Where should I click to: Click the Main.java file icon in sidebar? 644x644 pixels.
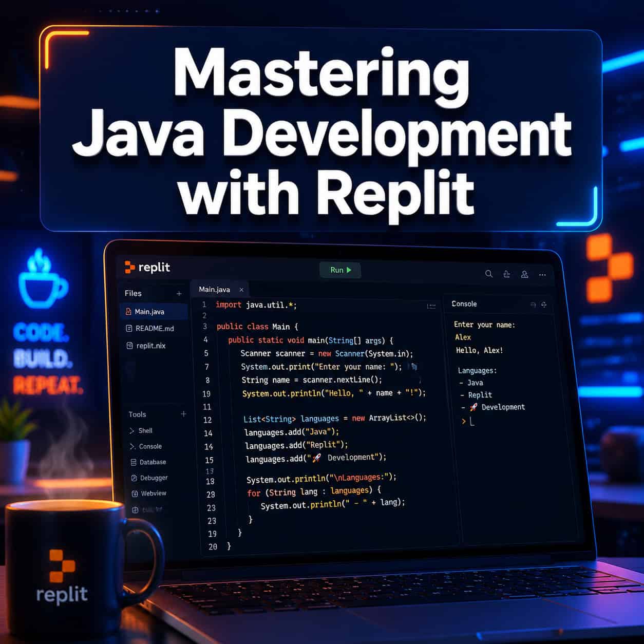pos(128,311)
